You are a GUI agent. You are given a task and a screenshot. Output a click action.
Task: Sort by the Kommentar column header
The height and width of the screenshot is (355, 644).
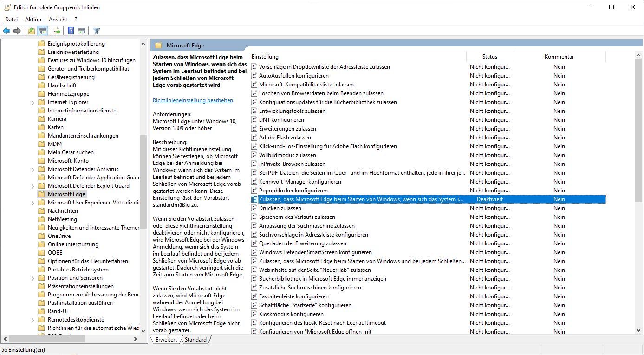point(559,57)
